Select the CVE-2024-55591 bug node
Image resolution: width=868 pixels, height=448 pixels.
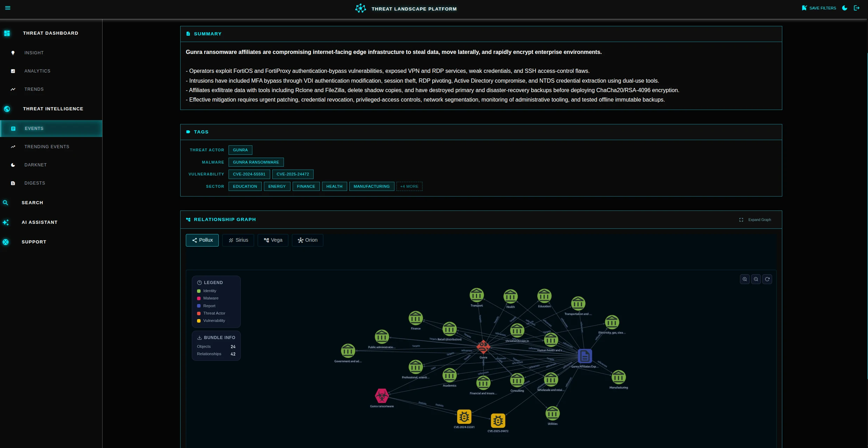point(464,417)
